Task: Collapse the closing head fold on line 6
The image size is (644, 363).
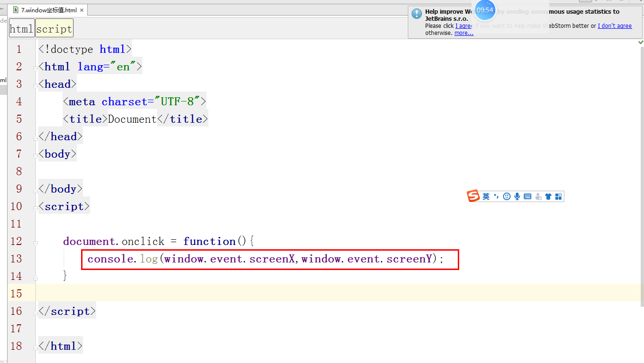Action: click(x=36, y=137)
